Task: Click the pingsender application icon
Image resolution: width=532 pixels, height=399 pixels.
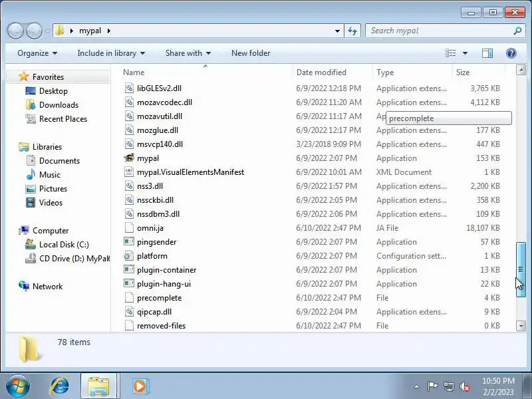Action: point(129,241)
